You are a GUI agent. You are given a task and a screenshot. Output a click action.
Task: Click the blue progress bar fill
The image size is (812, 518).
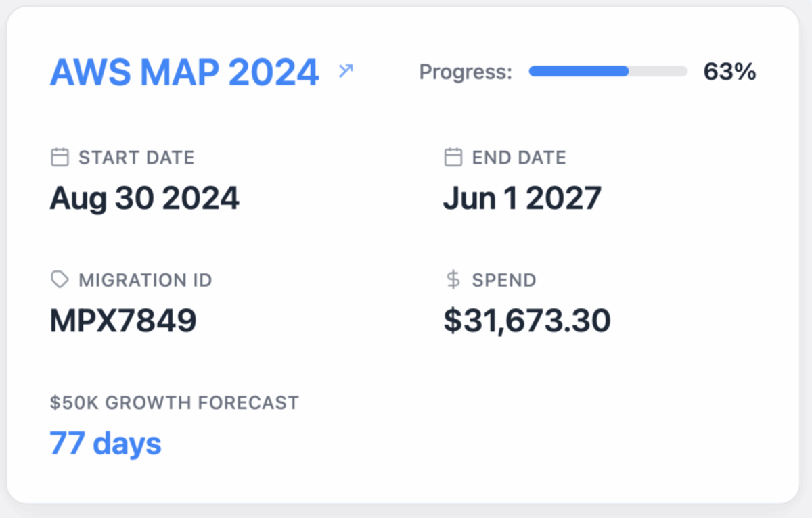[x=579, y=71]
